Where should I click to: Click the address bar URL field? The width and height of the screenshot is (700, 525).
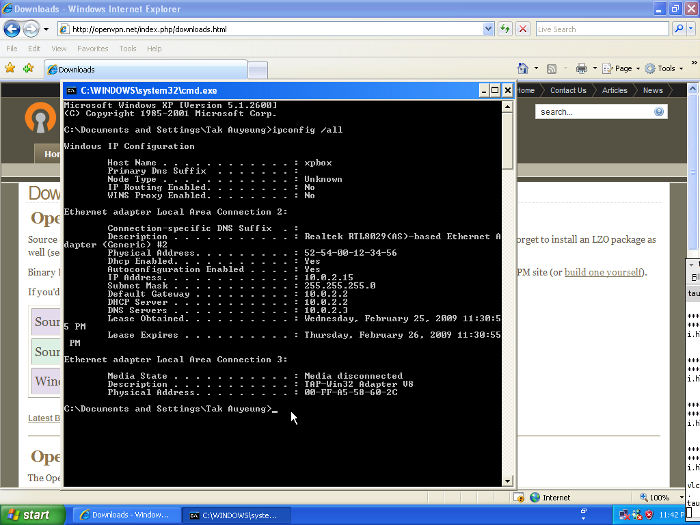[x=271, y=29]
